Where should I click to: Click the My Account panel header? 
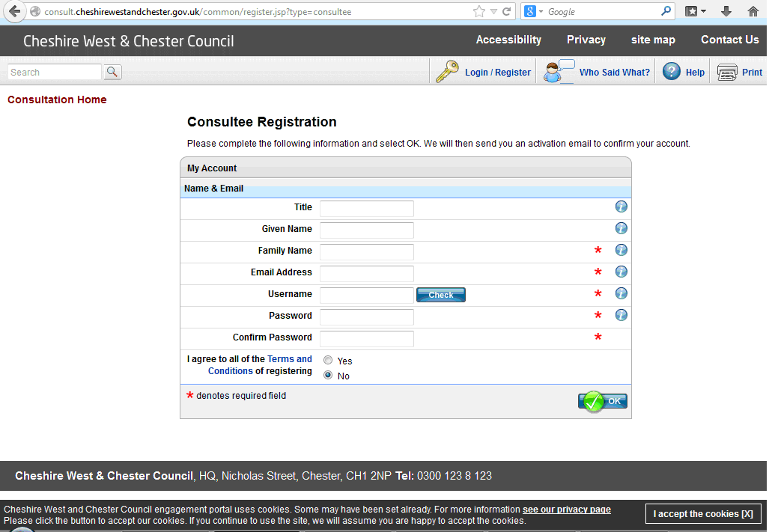406,168
